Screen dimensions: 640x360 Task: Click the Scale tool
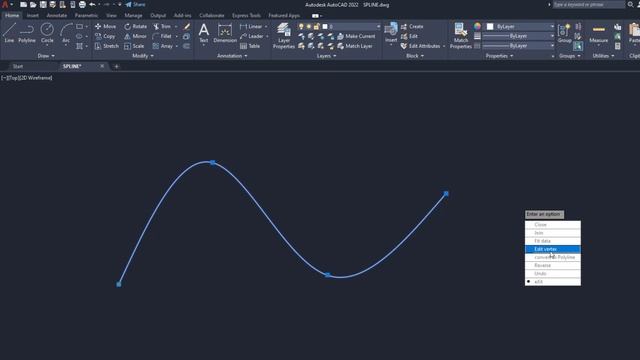click(134, 46)
